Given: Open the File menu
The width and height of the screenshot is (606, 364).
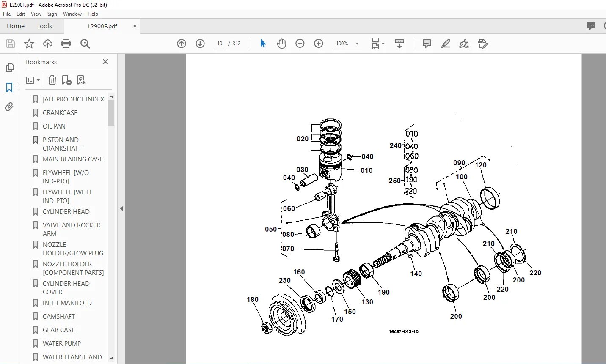Looking at the screenshot, I should pyautogui.click(x=7, y=14).
